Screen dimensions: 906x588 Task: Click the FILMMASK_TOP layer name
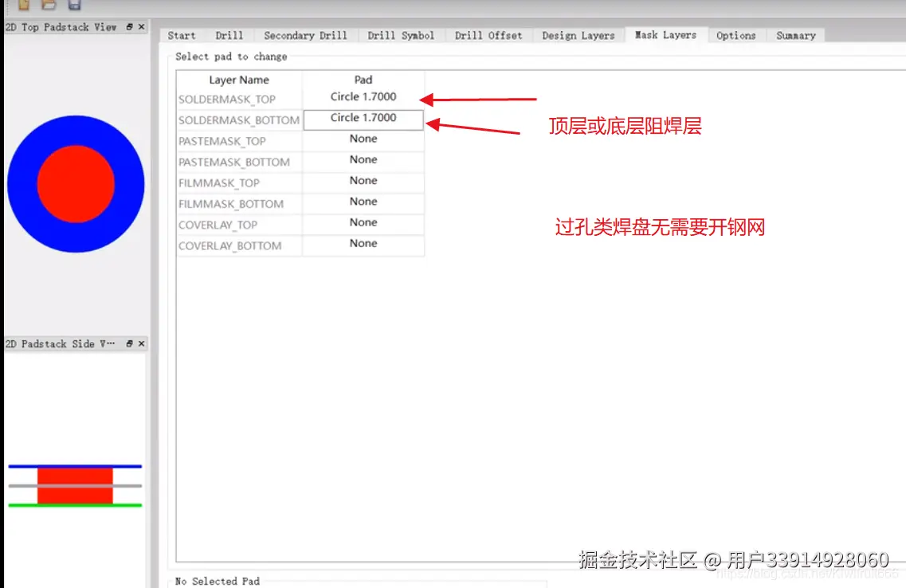[219, 182]
